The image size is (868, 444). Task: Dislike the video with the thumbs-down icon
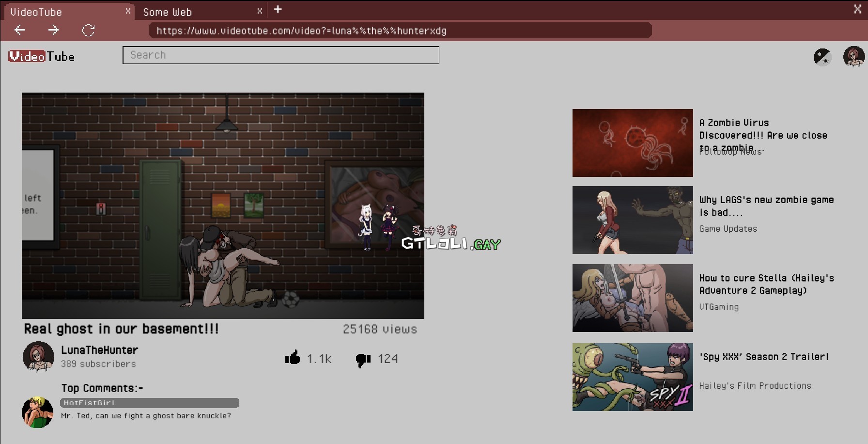[363, 360]
